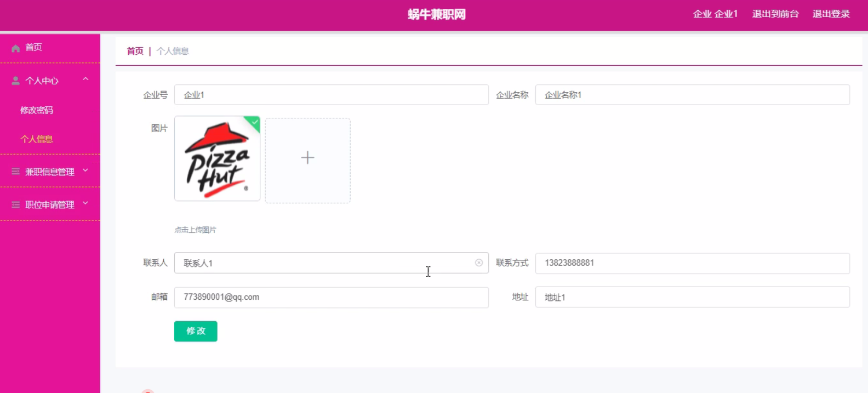Expand 职位申请管理 using its chevron

click(85, 203)
